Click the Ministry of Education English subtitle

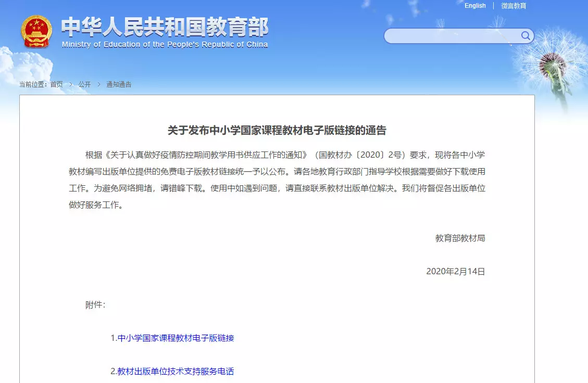tap(165, 45)
